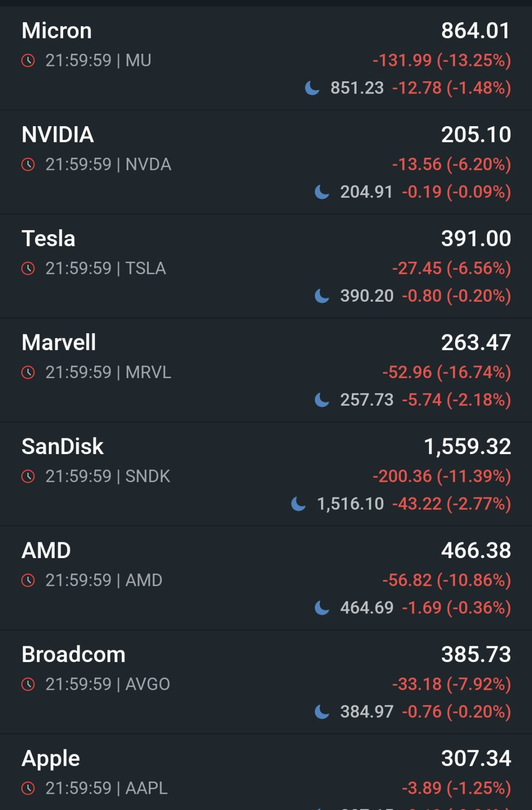Image resolution: width=532 pixels, height=810 pixels.
Task: Tap Micron change -131.99 (-13.25%)
Action: click(x=442, y=61)
